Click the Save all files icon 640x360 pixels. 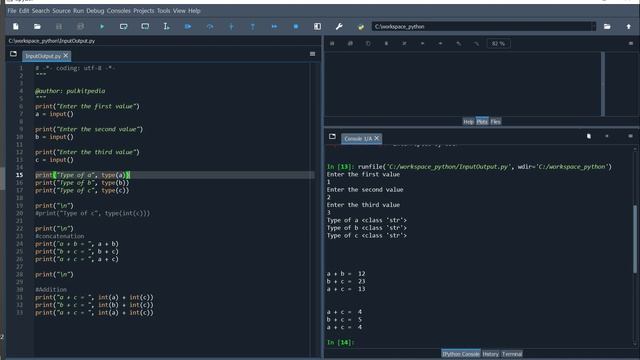coord(80,27)
